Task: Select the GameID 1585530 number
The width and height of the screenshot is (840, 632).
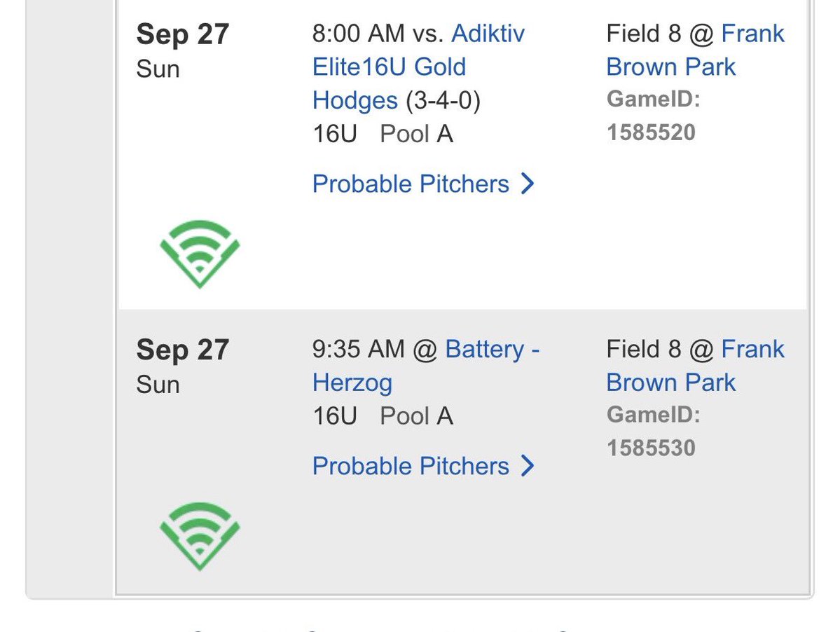Action: coord(651,448)
